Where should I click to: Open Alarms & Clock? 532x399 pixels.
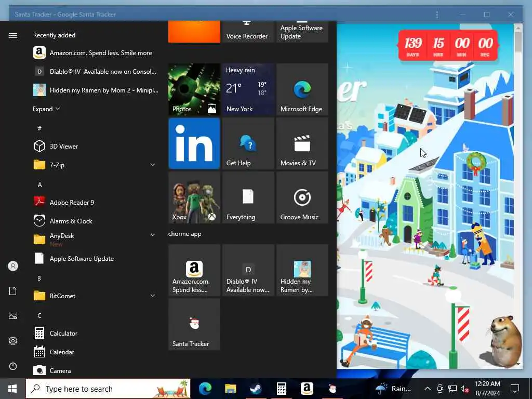pos(96,221)
